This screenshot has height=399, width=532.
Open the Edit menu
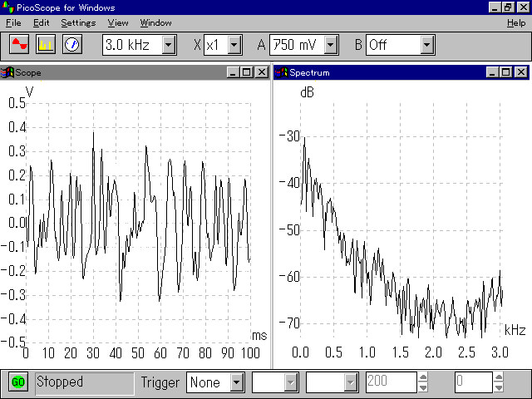click(42, 22)
